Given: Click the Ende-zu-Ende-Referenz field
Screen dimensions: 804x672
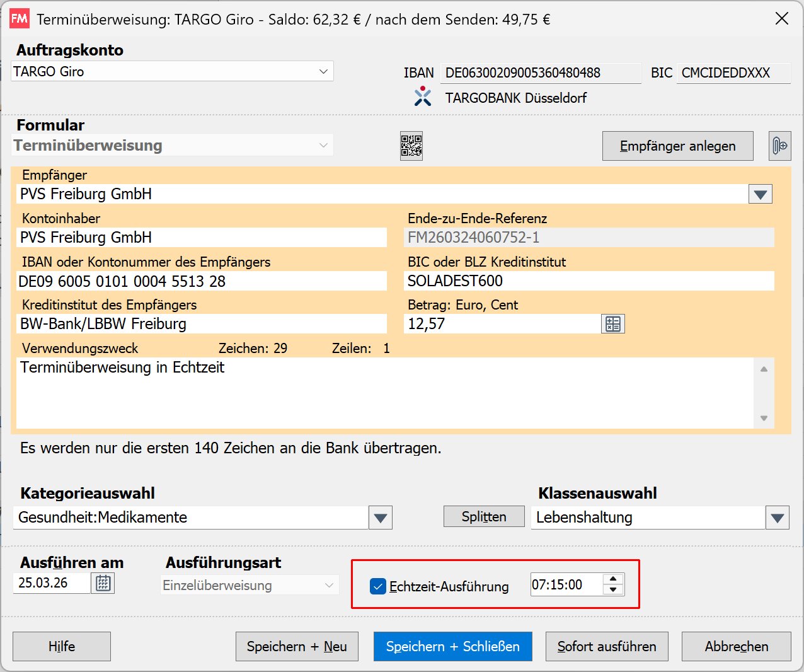Looking at the screenshot, I should click(x=589, y=238).
